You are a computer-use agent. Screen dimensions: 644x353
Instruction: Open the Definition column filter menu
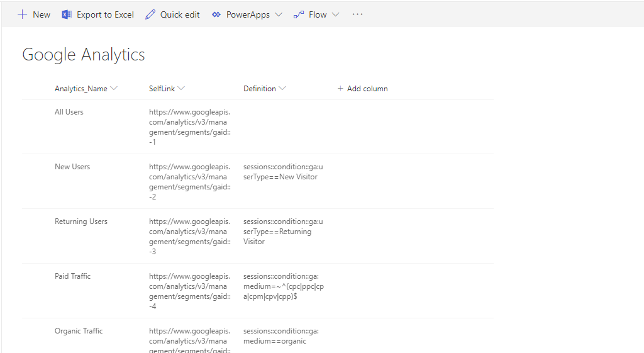pyautogui.click(x=282, y=89)
